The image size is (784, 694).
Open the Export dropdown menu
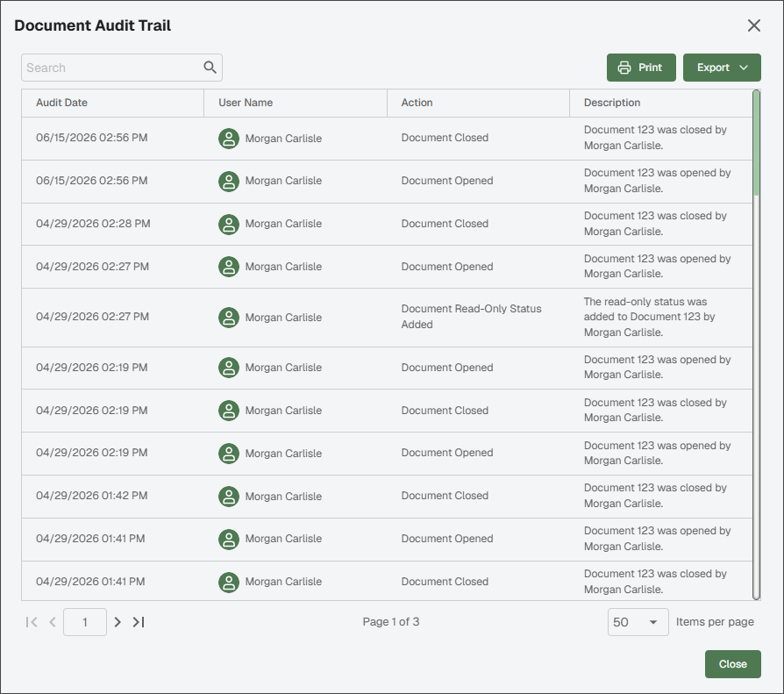(722, 68)
